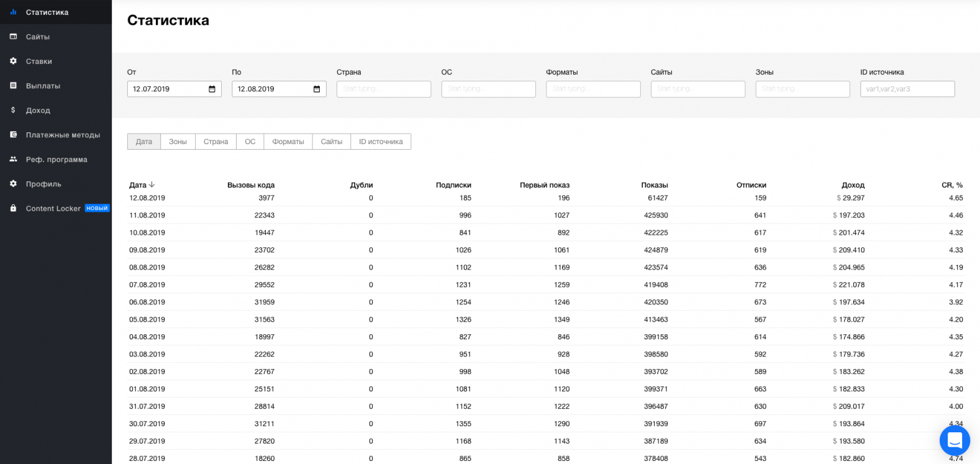This screenshot has width=980, height=464.
Task: Click the Ставки gear icon in sidebar
Action: point(13,61)
